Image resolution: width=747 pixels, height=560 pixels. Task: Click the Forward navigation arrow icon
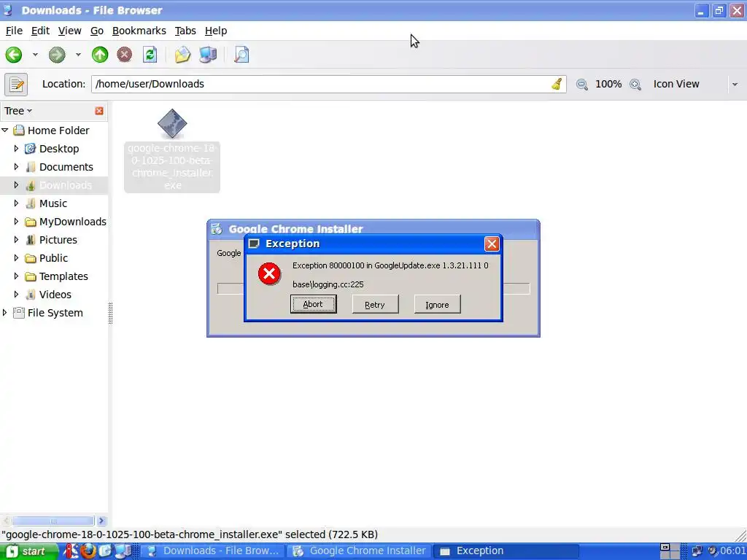click(57, 55)
